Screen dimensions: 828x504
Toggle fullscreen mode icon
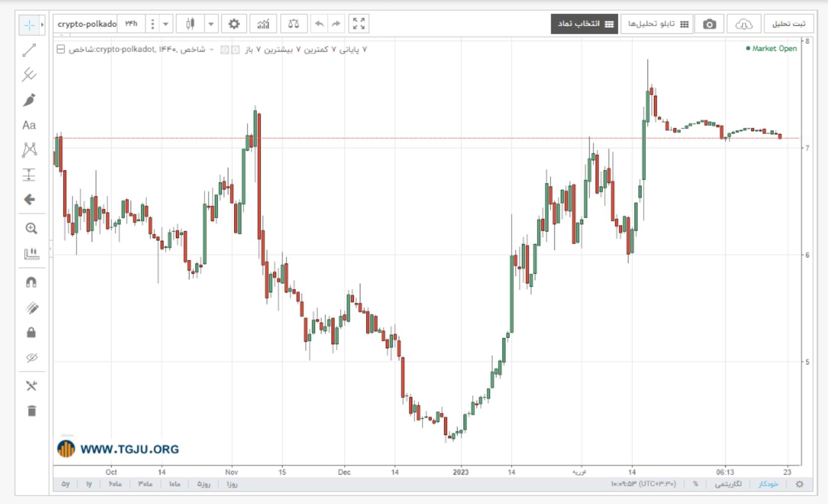click(359, 24)
